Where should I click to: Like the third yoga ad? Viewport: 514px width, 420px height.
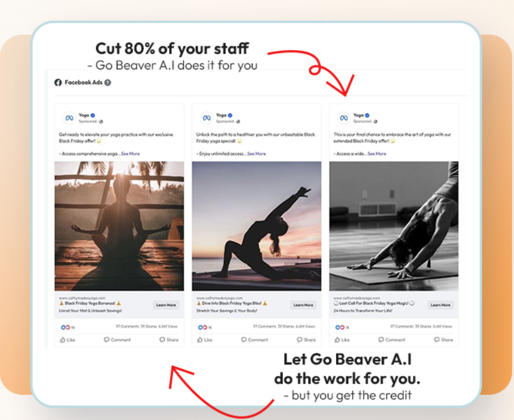point(342,340)
